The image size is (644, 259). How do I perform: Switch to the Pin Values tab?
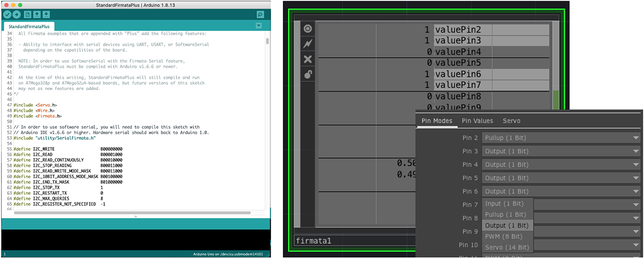pyautogui.click(x=477, y=121)
